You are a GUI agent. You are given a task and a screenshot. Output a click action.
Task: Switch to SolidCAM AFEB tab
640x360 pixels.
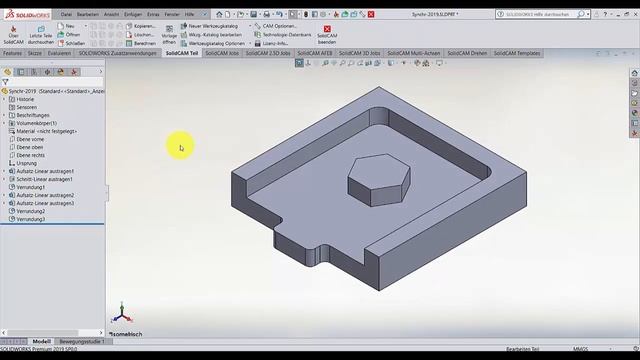315,53
